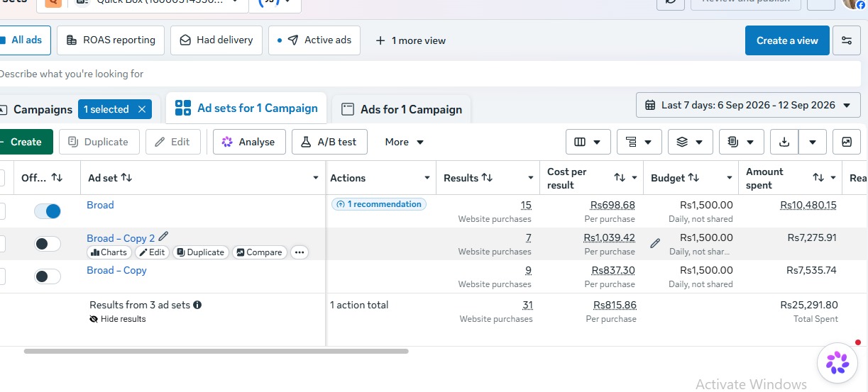Open the More dropdown menu
Image resolution: width=868 pixels, height=392 pixels.
404,142
